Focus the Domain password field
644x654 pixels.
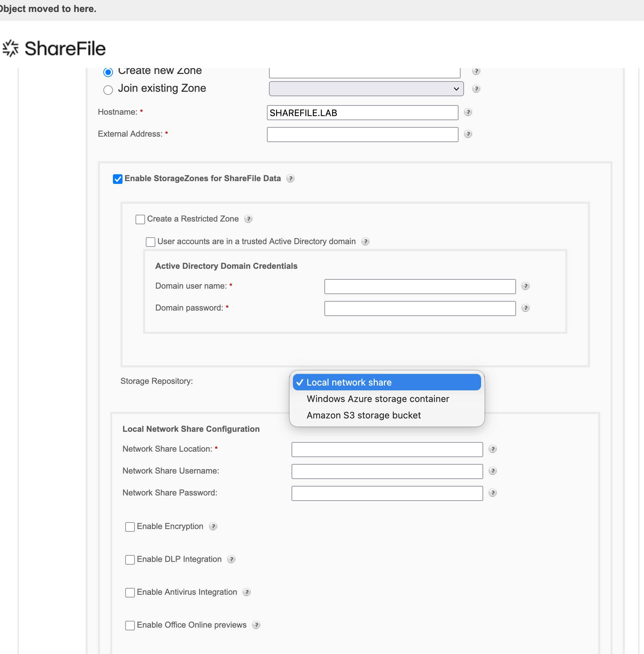point(420,309)
